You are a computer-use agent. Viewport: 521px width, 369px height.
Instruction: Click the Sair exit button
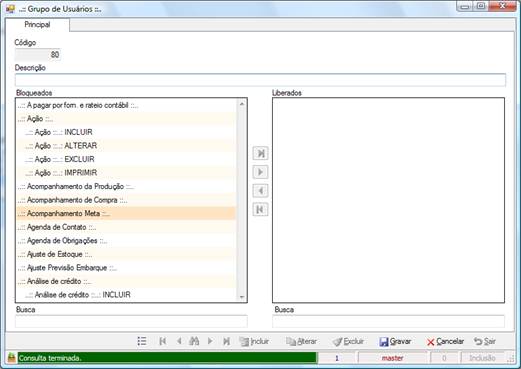(x=485, y=341)
